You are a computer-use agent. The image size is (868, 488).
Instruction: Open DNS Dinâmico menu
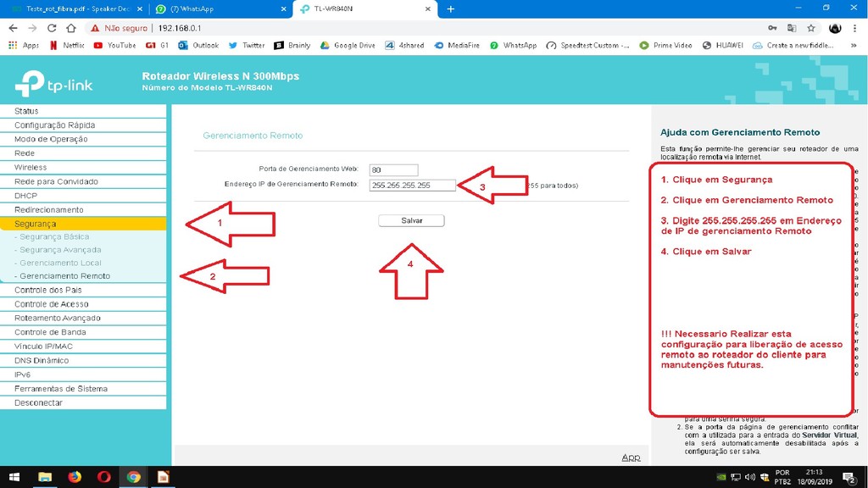[83, 361]
